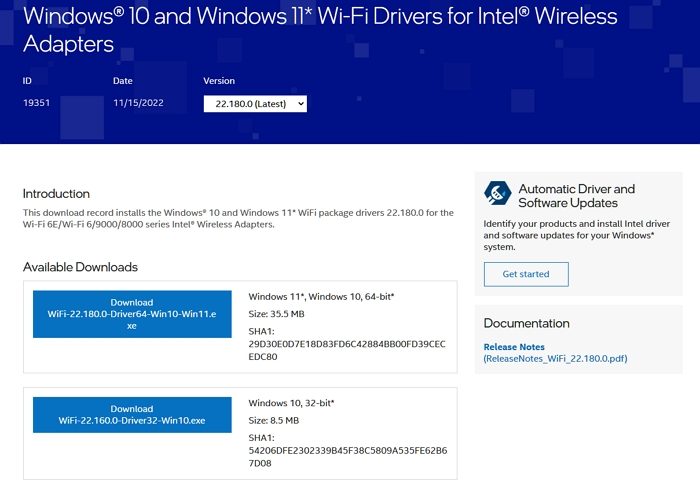Open the Release Notes PDF link

pos(555,353)
